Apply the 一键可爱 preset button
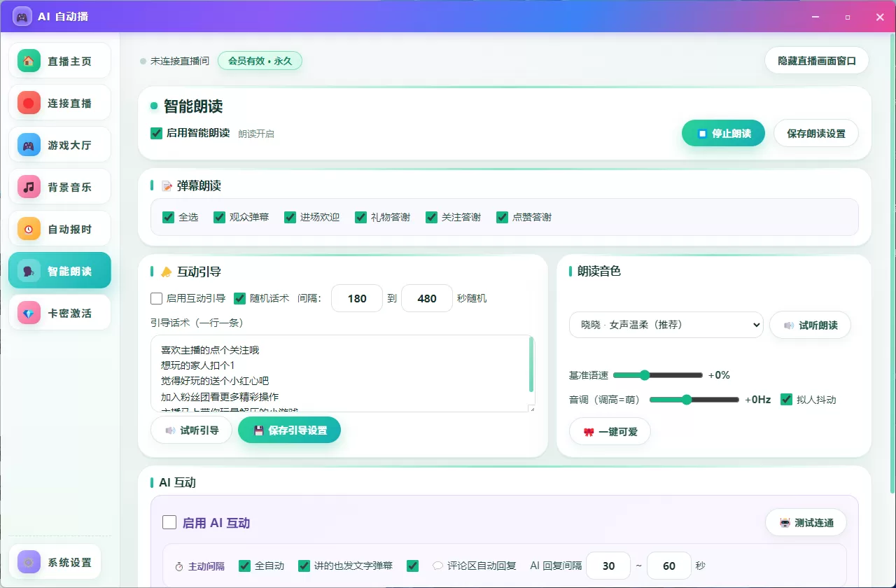Viewport: 896px width, 588px height. pyautogui.click(x=610, y=432)
